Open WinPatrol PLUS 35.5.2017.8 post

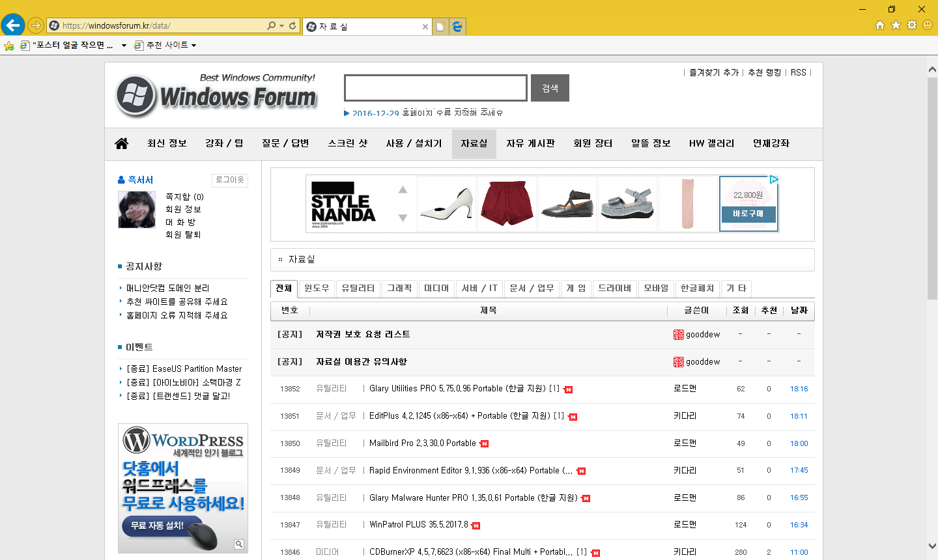tap(419, 525)
